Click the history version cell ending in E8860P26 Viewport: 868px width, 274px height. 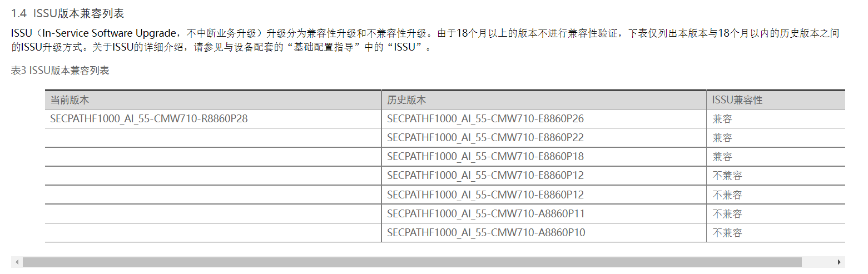[x=485, y=118]
